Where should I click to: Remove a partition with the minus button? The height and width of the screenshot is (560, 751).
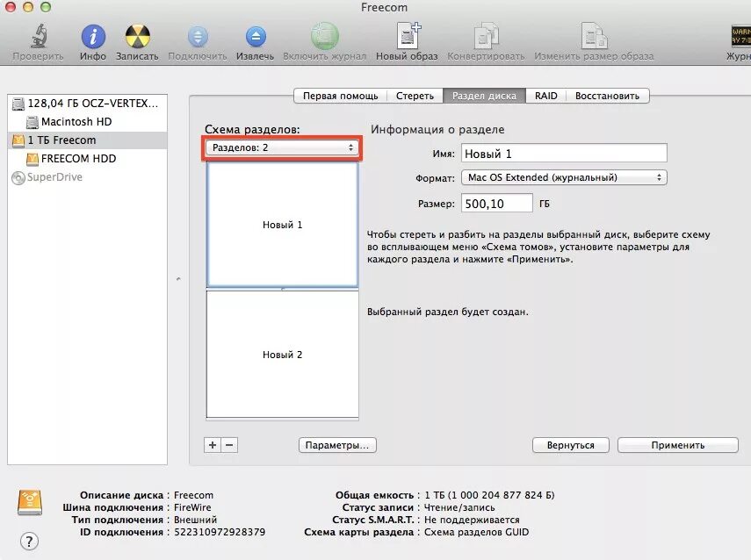pos(229,445)
